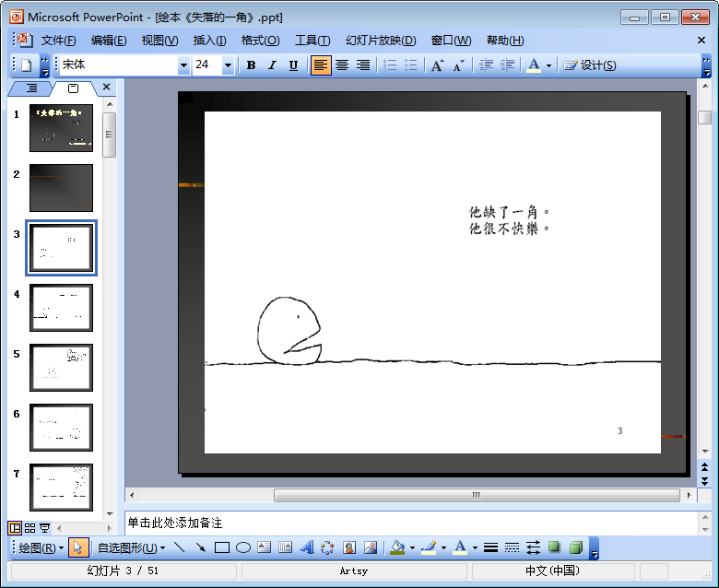Open the 窗口(W) menu
The width and height of the screenshot is (719, 588).
451,41
